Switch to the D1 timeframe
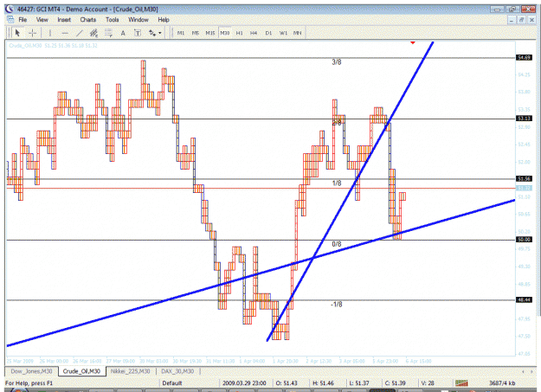 click(268, 33)
